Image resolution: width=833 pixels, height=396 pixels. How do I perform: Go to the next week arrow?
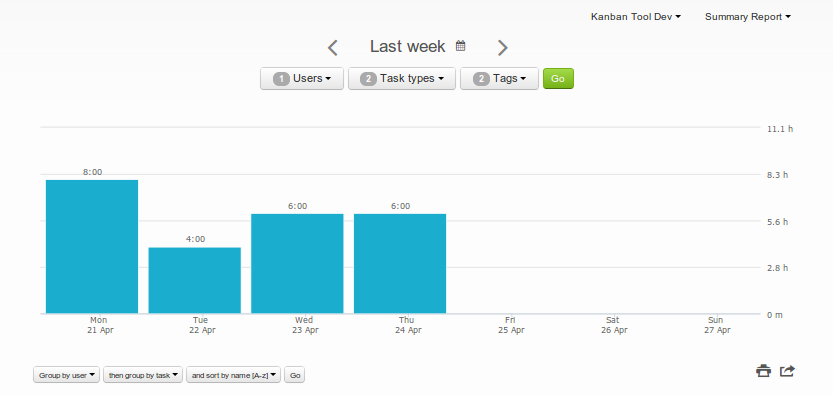pos(503,48)
